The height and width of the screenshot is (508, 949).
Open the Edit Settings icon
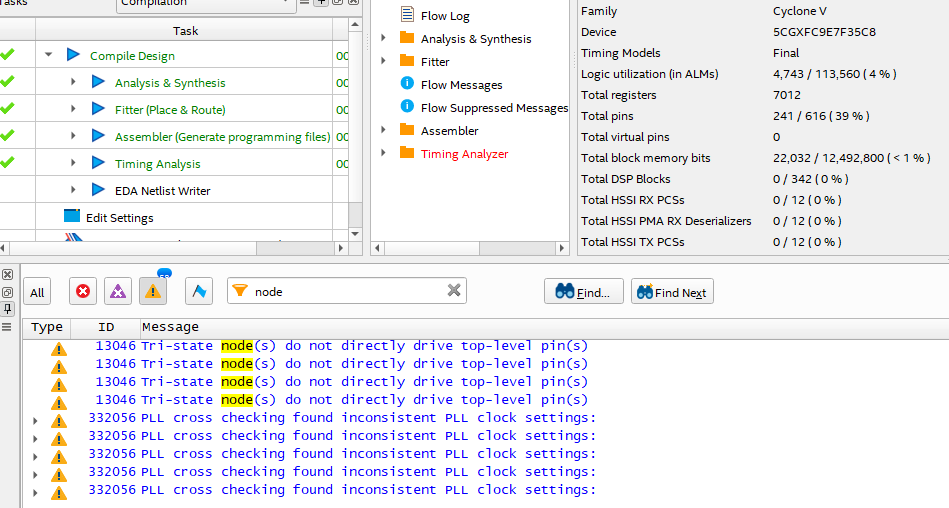(x=72, y=216)
